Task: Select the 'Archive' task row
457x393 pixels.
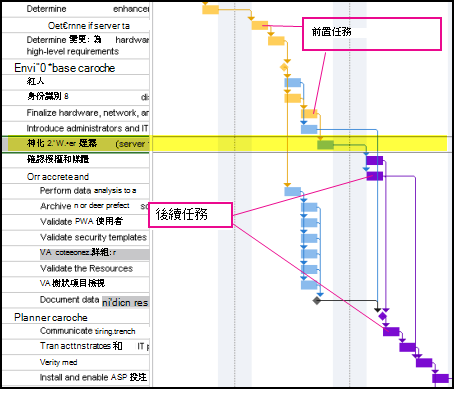Action: tap(76, 206)
